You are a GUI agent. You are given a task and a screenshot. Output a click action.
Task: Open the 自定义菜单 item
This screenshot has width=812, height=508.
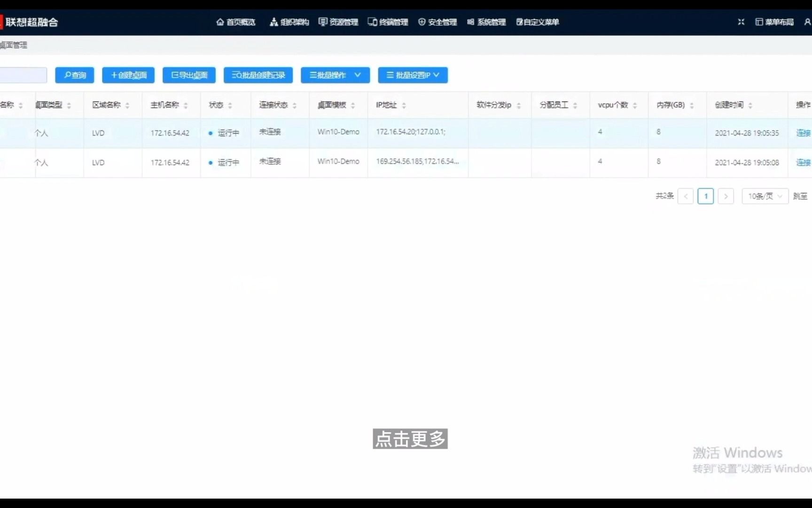(538, 22)
